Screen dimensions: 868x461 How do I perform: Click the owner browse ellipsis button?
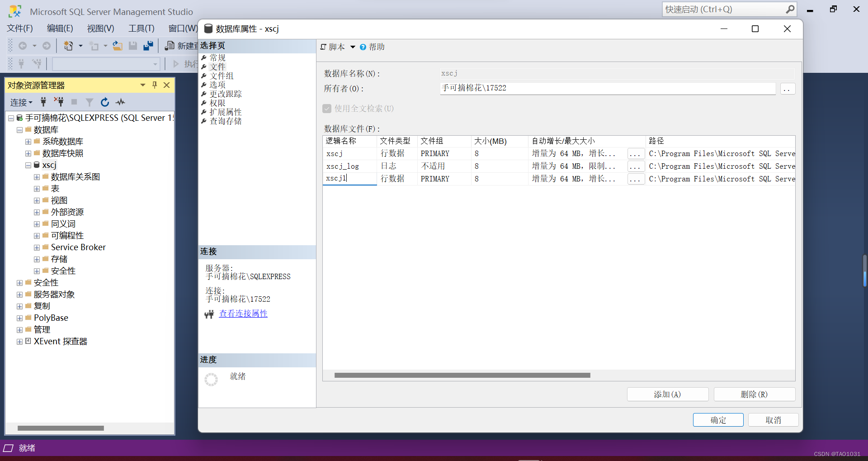(x=788, y=89)
